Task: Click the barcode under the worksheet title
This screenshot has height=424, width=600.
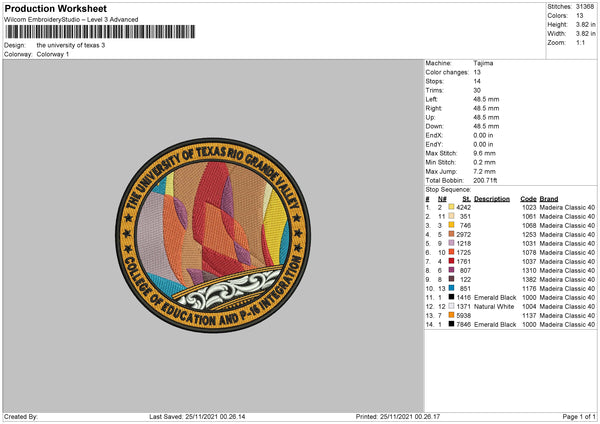Action: [x=100, y=32]
